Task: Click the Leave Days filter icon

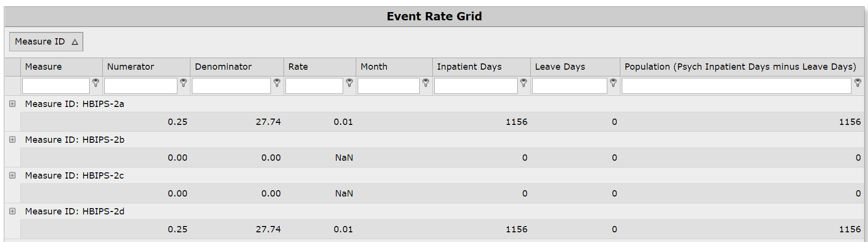Action: [614, 83]
